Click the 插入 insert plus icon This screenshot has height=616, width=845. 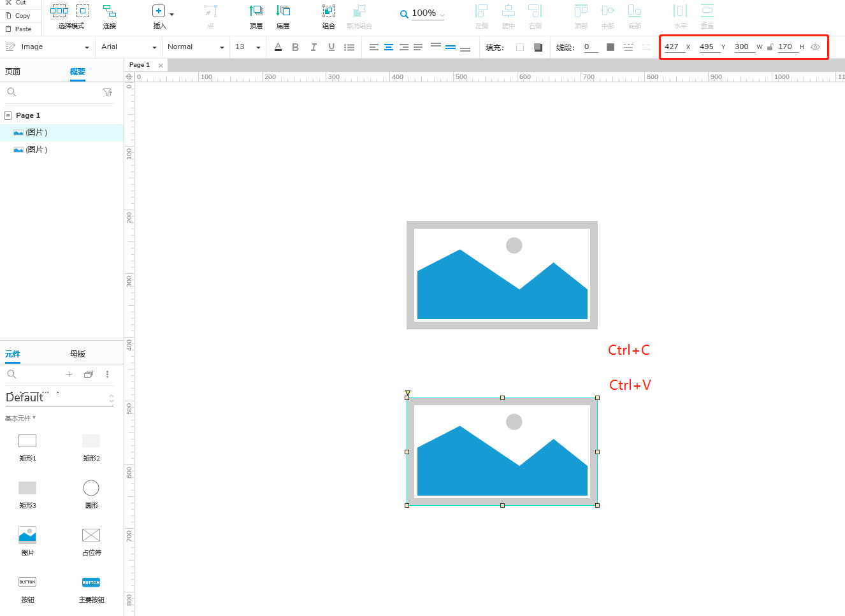tap(159, 11)
